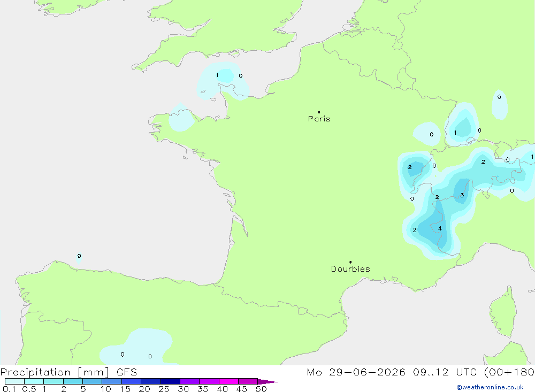
Task: Select the 40–45 mm magenta legend swatch
Action: (228, 381)
